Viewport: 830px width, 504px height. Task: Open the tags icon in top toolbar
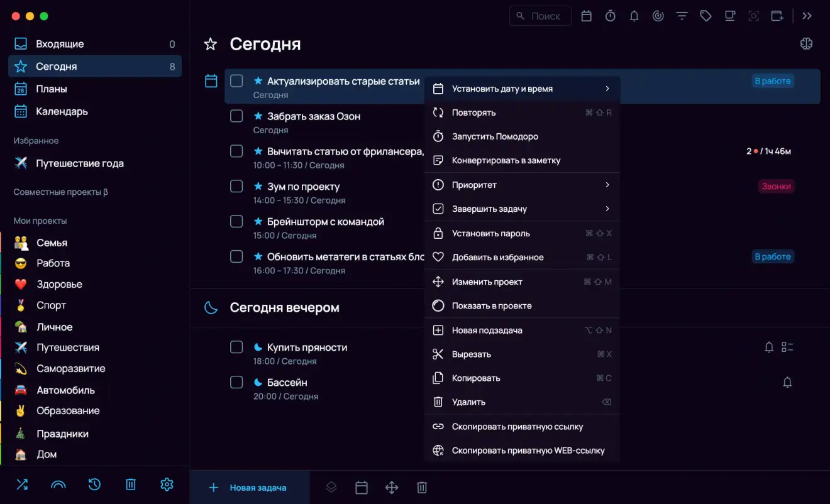[x=705, y=16]
